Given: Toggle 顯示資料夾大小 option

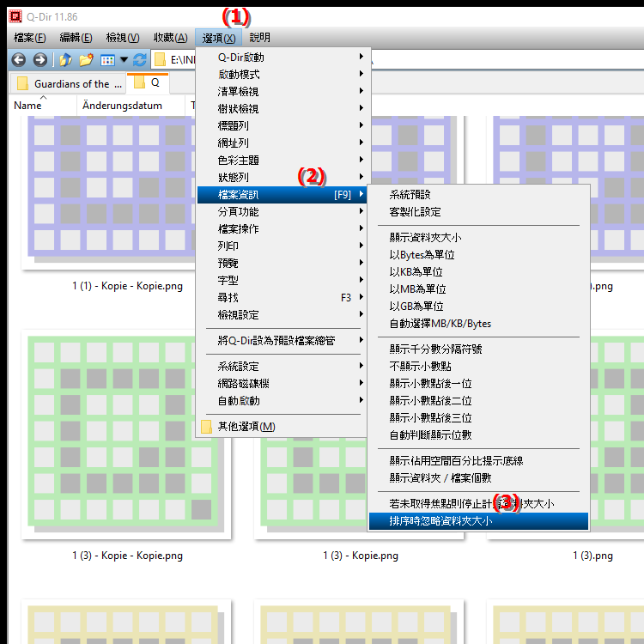Looking at the screenshot, I should coord(478,238).
